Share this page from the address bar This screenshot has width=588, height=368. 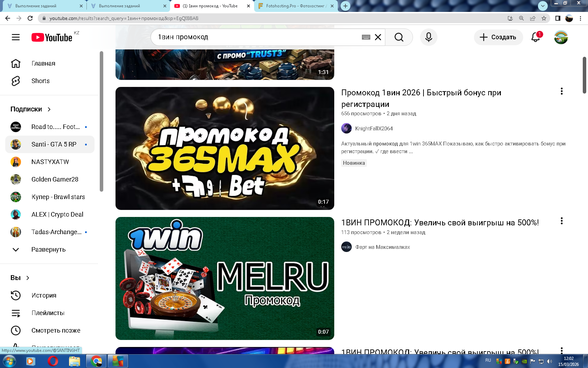coord(533,18)
